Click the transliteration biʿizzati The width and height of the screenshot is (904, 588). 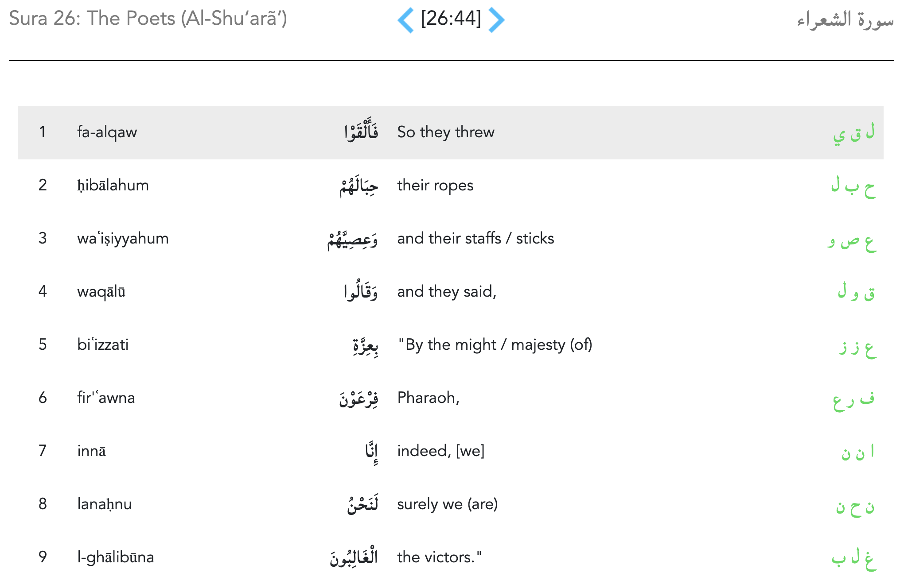[103, 344]
